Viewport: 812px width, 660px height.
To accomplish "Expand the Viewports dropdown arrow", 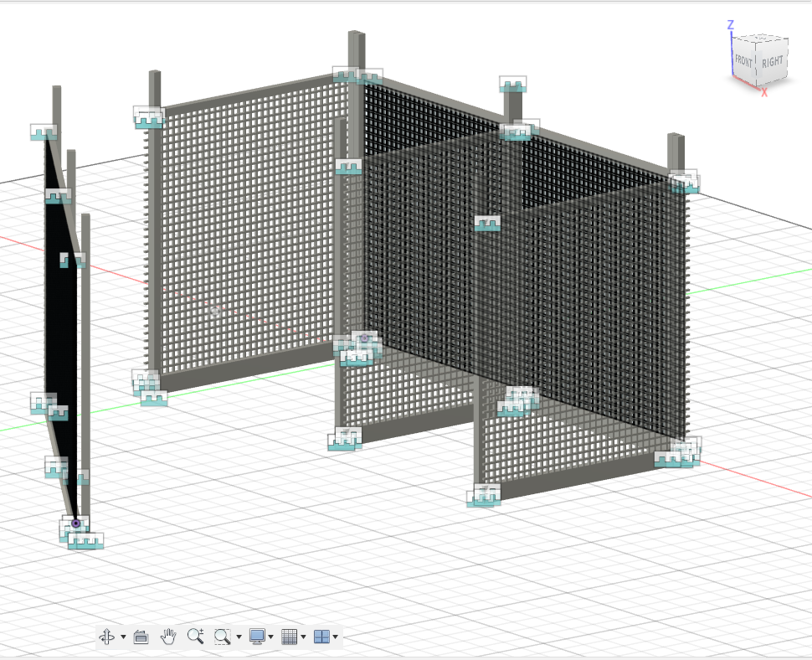I will tap(336, 637).
